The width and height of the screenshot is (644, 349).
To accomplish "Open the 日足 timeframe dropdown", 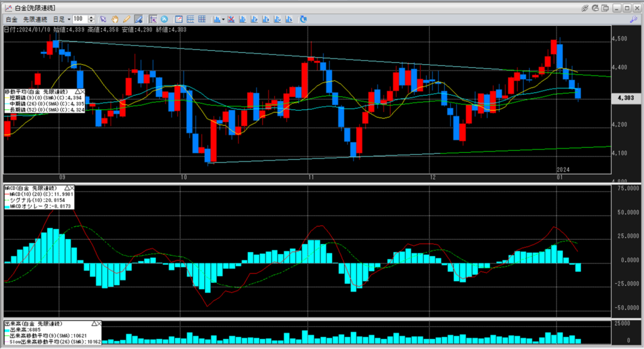I will (62, 19).
